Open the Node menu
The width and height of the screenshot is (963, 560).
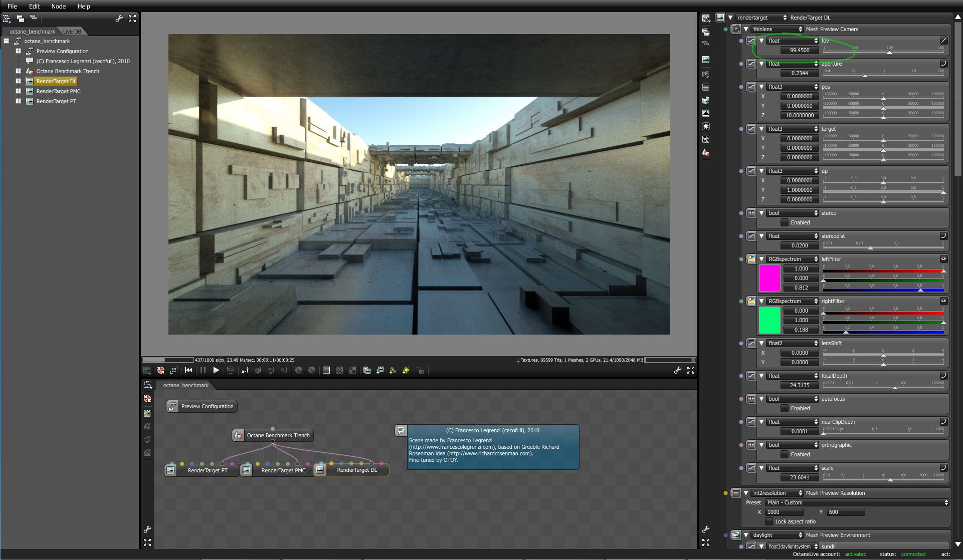58,6
